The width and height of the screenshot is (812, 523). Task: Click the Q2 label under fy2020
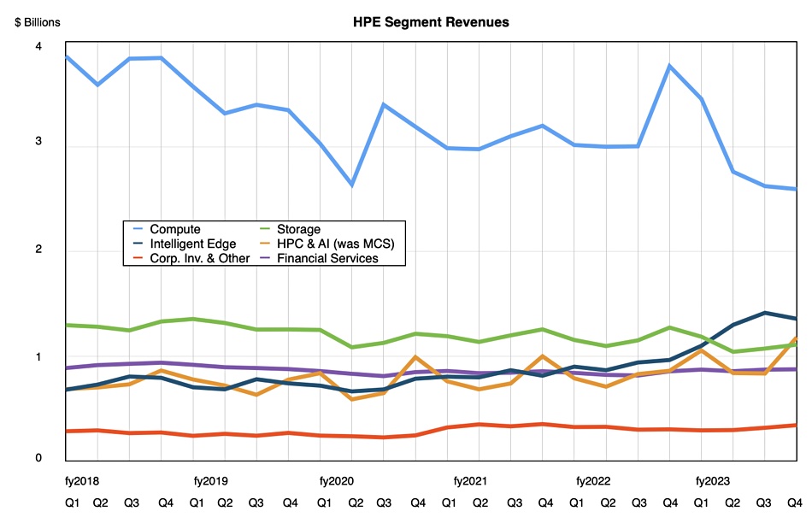coord(356,502)
